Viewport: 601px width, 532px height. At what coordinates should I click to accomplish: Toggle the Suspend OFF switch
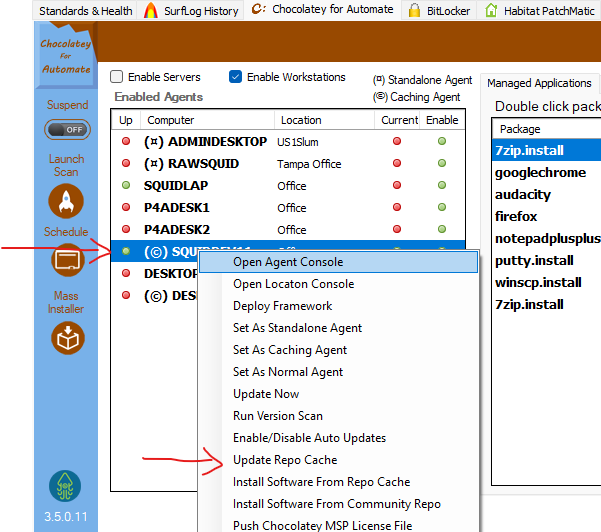pyautogui.click(x=67, y=130)
